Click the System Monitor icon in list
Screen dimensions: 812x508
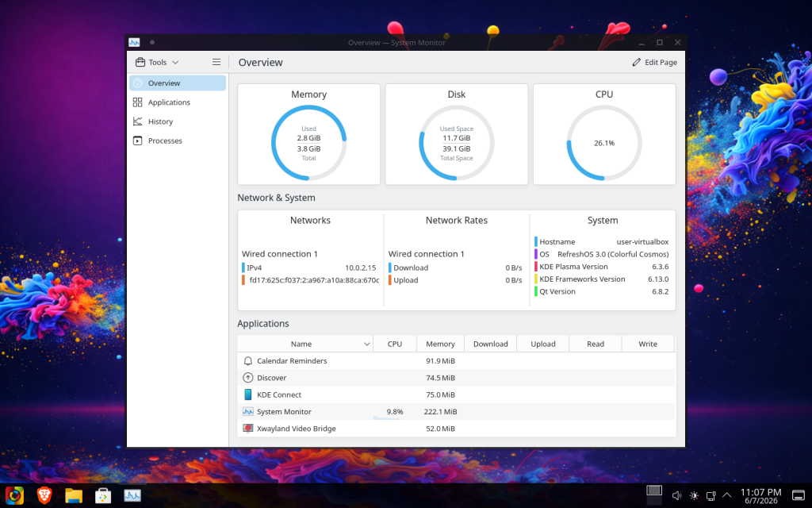[x=248, y=412]
